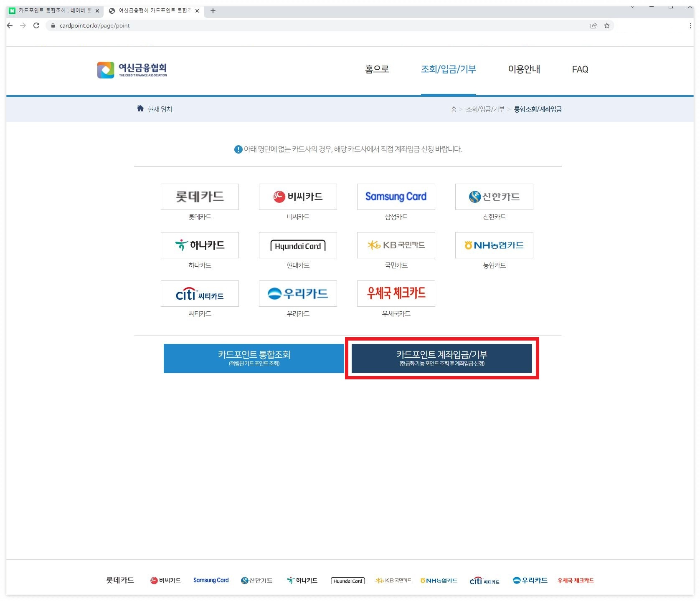The height and width of the screenshot is (601, 700).
Task: Click footer citi 씨티카드 logo
Action: point(484,581)
